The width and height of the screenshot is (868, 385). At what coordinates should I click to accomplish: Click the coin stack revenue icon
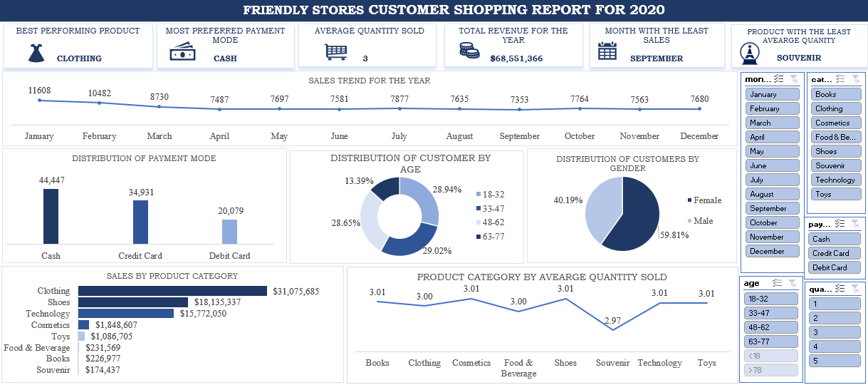[469, 51]
